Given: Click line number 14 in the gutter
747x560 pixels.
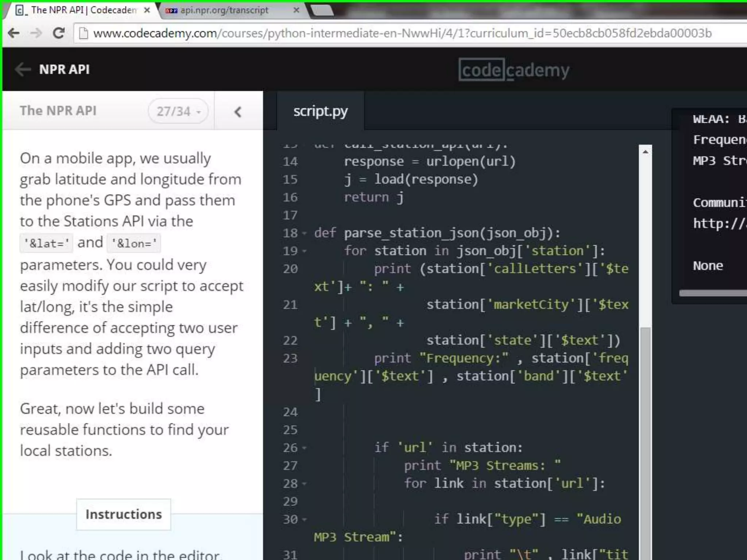Looking at the screenshot, I should [290, 162].
